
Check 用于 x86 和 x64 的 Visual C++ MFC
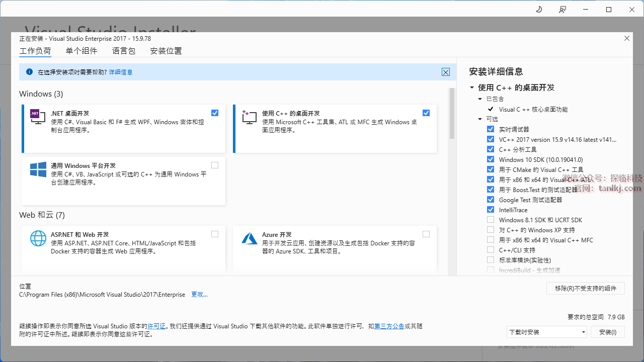point(491,240)
